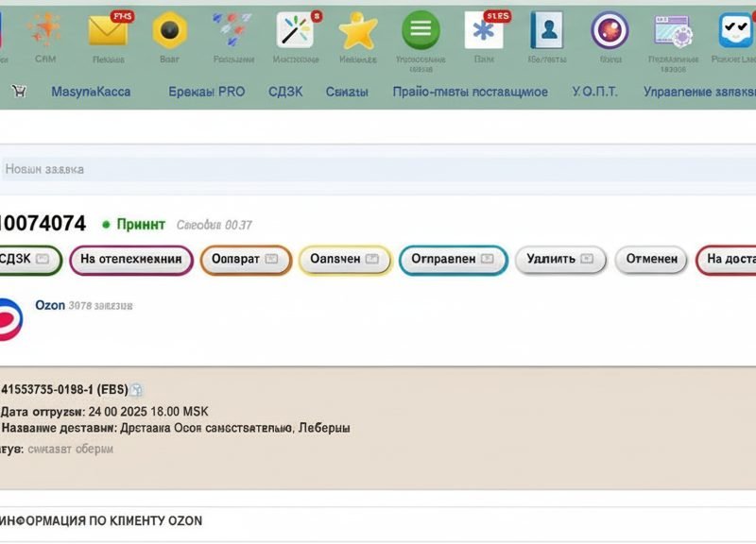756x544 pixels.
Task: Click the yellow hexagon camera icon
Action: [x=170, y=30]
